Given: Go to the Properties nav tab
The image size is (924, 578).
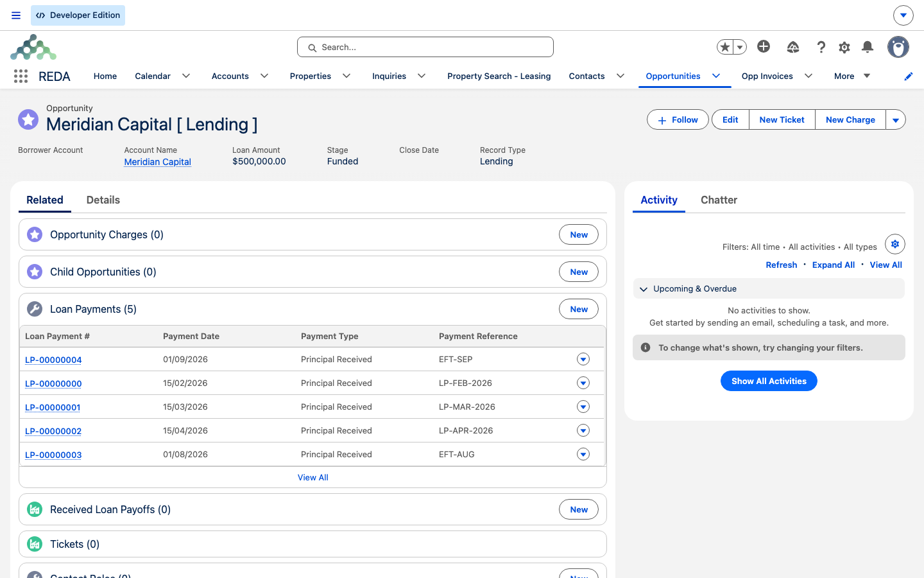Looking at the screenshot, I should click(x=311, y=76).
